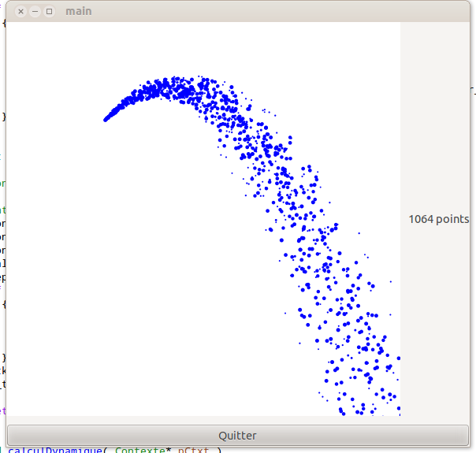
Task: Click the background editor strip left of canvas
Action: pyautogui.click(x=2, y=236)
